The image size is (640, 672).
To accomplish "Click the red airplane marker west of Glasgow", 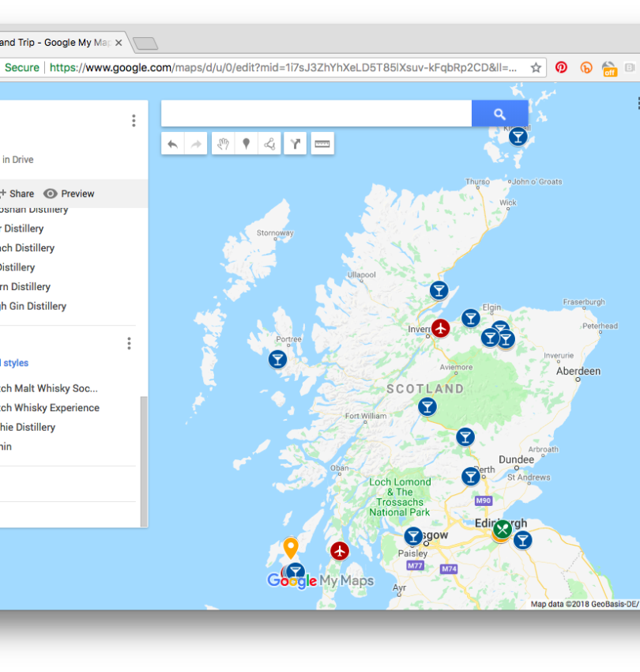I will pyautogui.click(x=340, y=551).
